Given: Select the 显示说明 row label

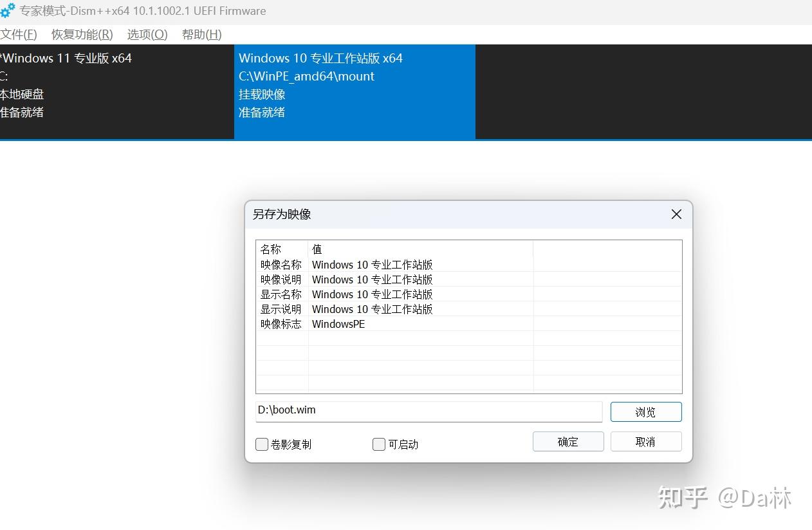Looking at the screenshot, I should [x=281, y=309].
